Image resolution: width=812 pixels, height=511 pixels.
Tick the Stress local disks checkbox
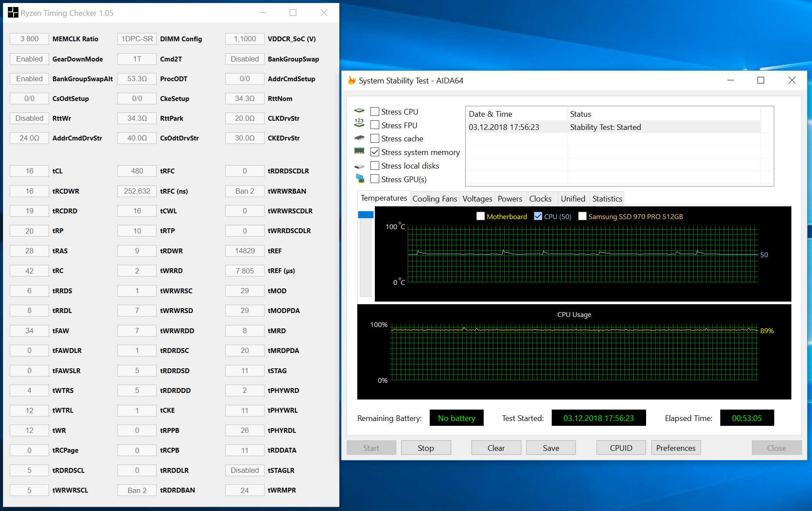coord(375,166)
